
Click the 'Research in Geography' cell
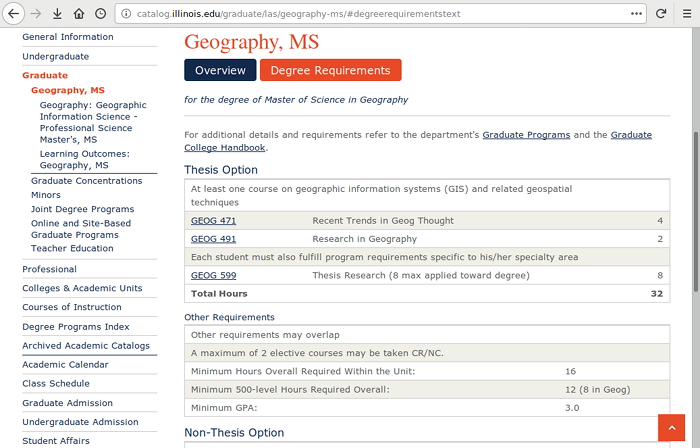pos(365,239)
